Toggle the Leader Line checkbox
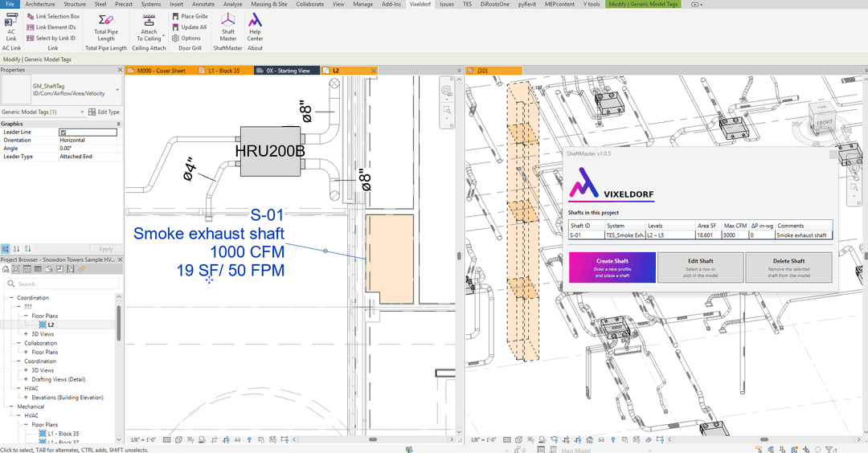868x453 pixels. pyautogui.click(x=63, y=133)
